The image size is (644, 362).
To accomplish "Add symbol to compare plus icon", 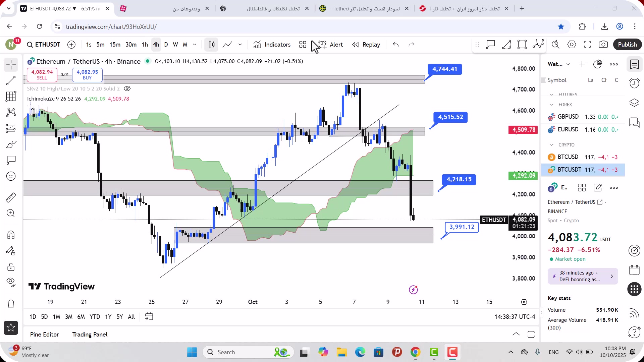I will click(71, 45).
